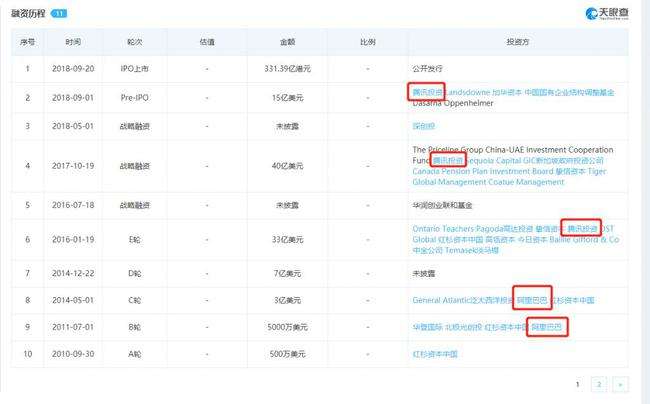Open the Temasek淡马锡 investor link
The width and height of the screenshot is (650, 404).
point(472,250)
